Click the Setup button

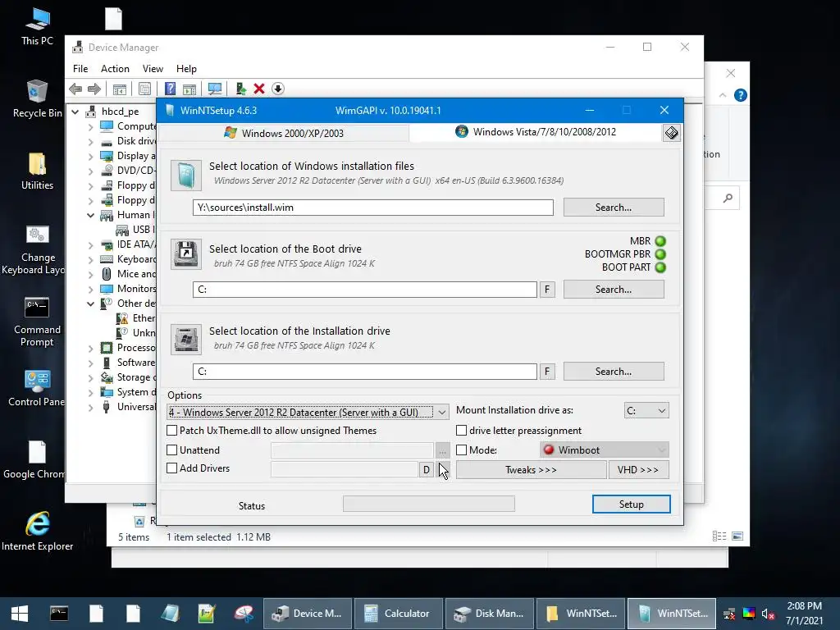click(631, 504)
